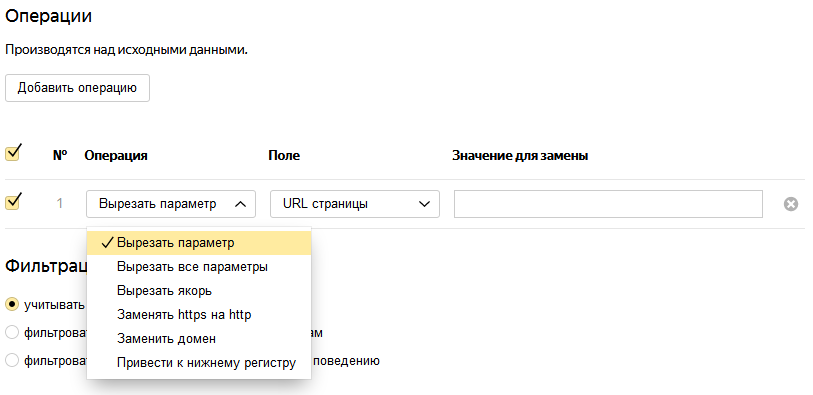
Task: Click the chevron arrow of operation dropdown
Action: tap(240, 204)
